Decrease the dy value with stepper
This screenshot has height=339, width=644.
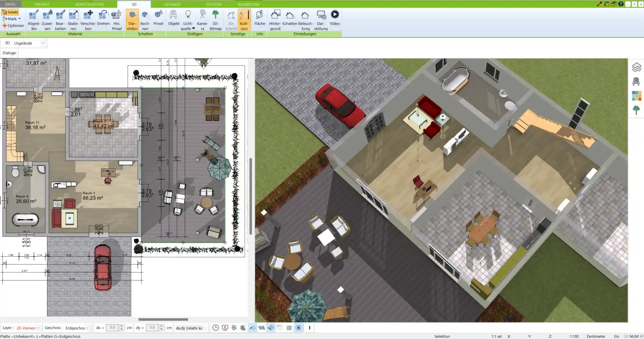(x=162, y=329)
